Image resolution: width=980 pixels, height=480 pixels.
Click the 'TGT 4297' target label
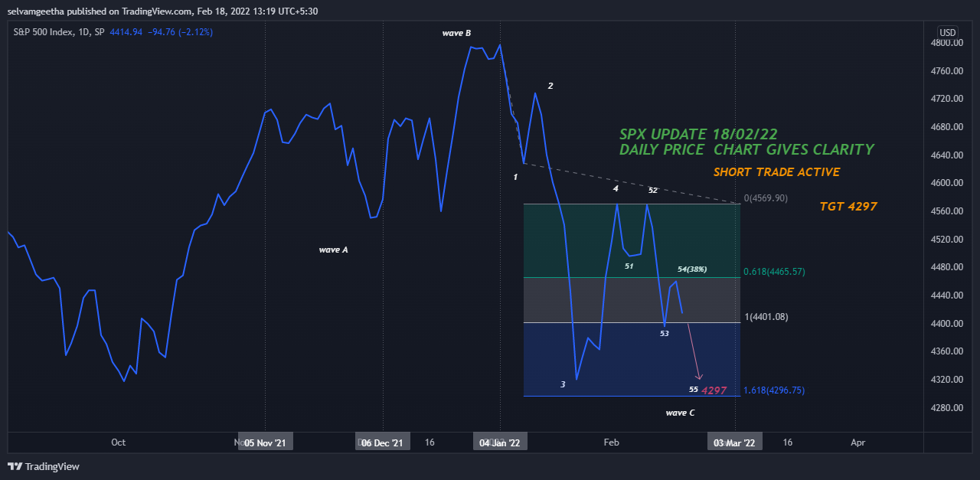tap(848, 206)
